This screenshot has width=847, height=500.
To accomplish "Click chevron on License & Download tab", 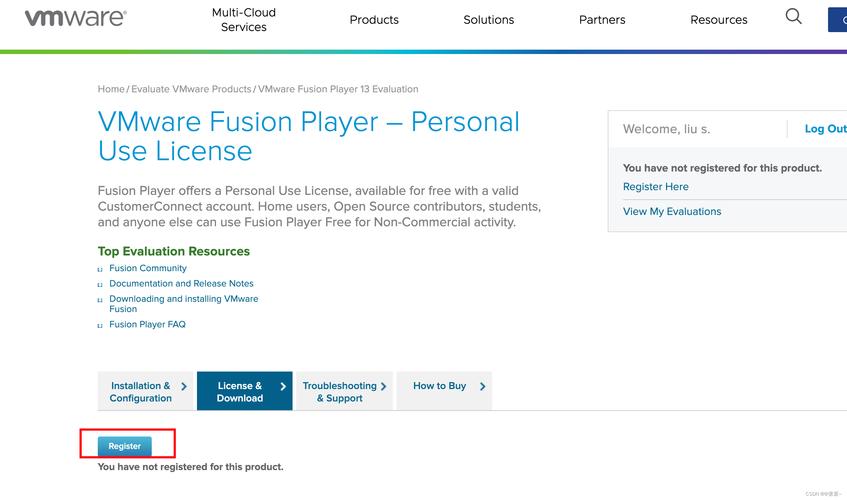I will tap(283, 386).
